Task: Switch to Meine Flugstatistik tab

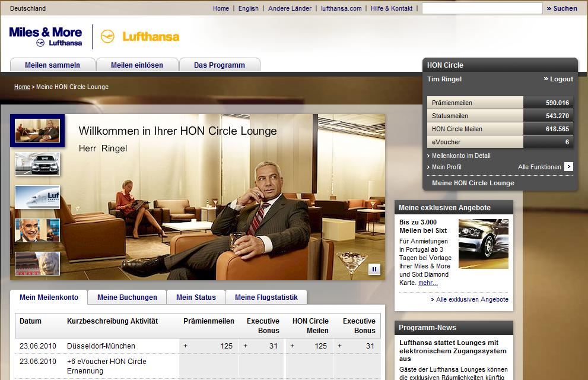Action: (266, 297)
